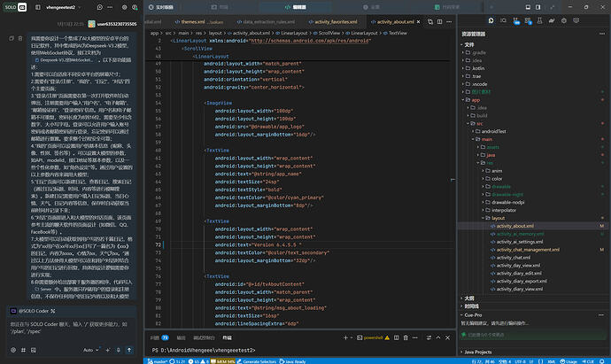Click TextView in the breadcrumb path
This screenshot has height=364, width=611.
coord(398,33)
